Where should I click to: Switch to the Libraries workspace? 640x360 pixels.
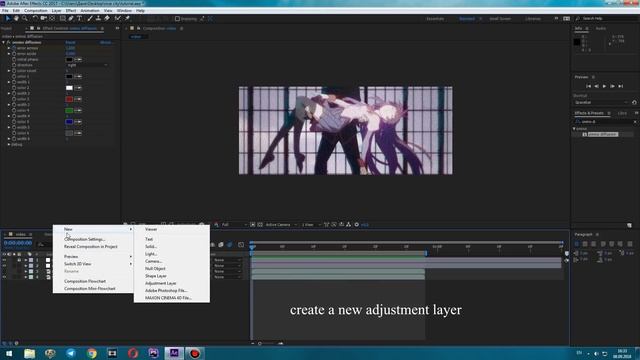click(533, 19)
